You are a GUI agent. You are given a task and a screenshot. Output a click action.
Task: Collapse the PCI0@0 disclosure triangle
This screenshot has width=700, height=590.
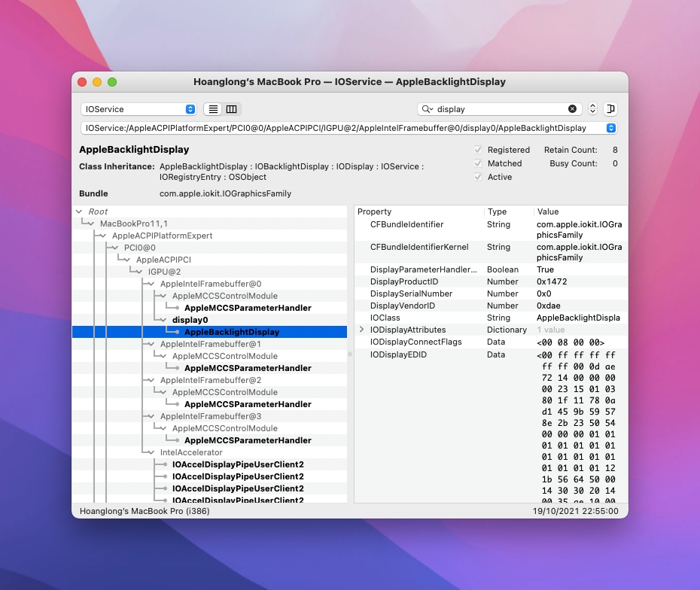[115, 248]
